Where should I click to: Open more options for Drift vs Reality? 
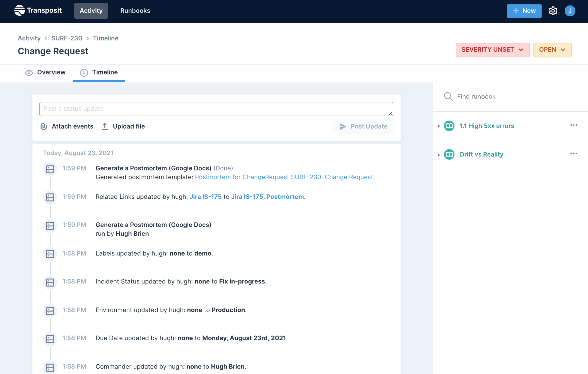pos(573,154)
